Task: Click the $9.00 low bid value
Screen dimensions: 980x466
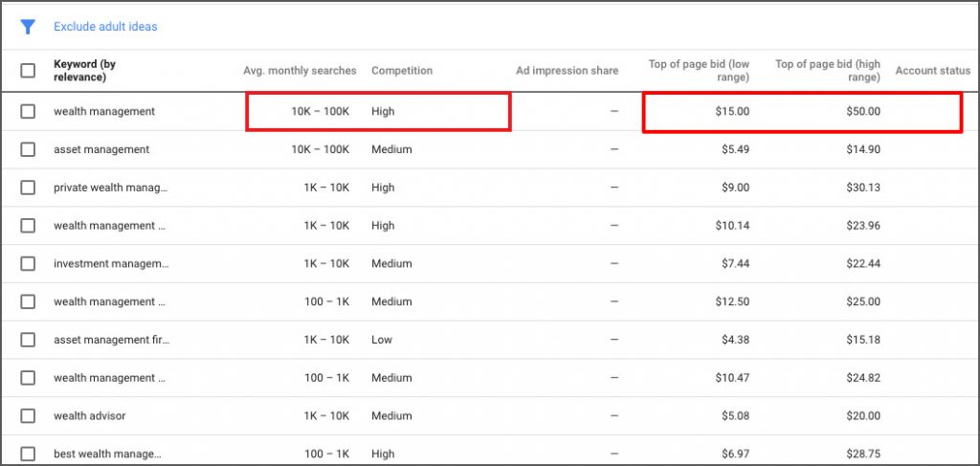Action: [x=736, y=188]
